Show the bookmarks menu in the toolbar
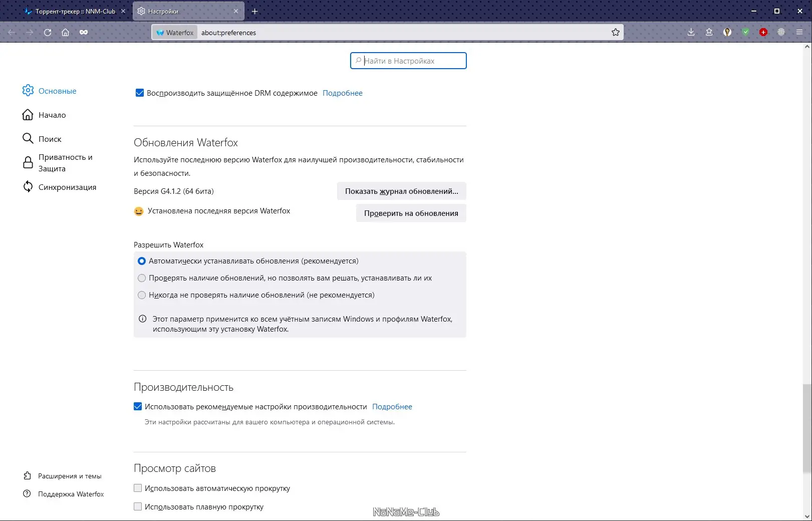This screenshot has height=521, width=812. point(709,33)
